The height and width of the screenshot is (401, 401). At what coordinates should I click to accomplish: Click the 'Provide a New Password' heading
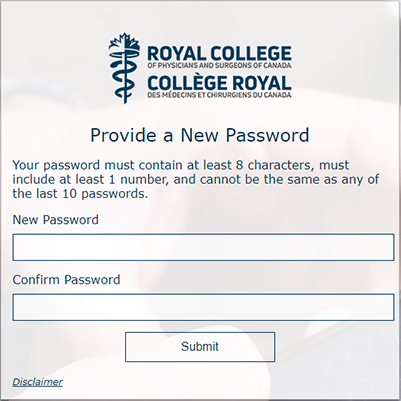[200, 135]
